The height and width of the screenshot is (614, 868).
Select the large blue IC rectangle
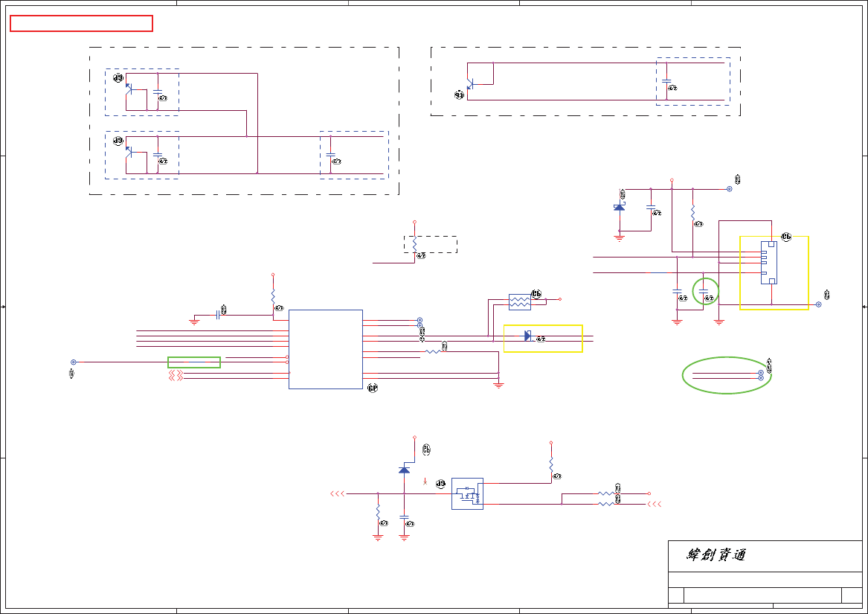point(326,349)
